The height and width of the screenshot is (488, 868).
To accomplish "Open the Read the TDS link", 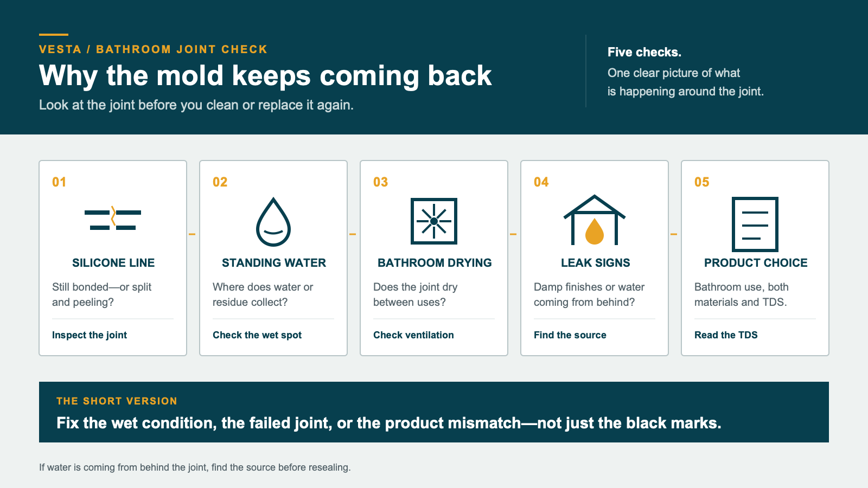I will pyautogui.click(x=726, y=335).
